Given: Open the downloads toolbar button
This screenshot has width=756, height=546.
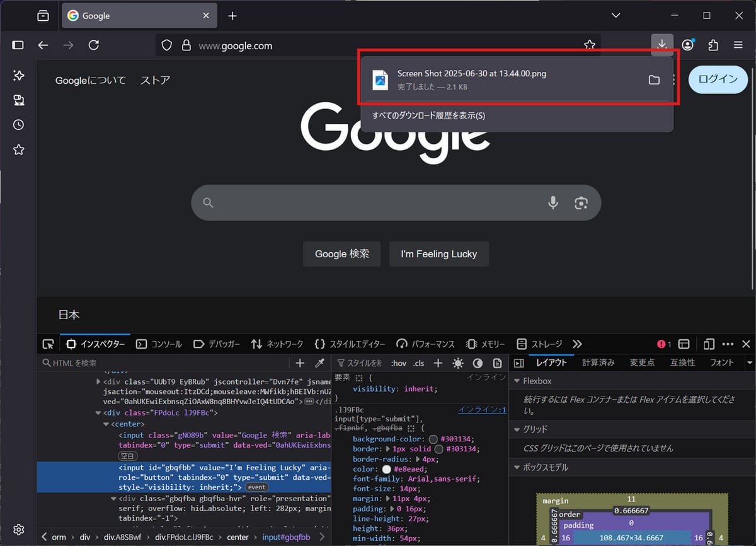Looking at the screenshot, I should [661, 45].
